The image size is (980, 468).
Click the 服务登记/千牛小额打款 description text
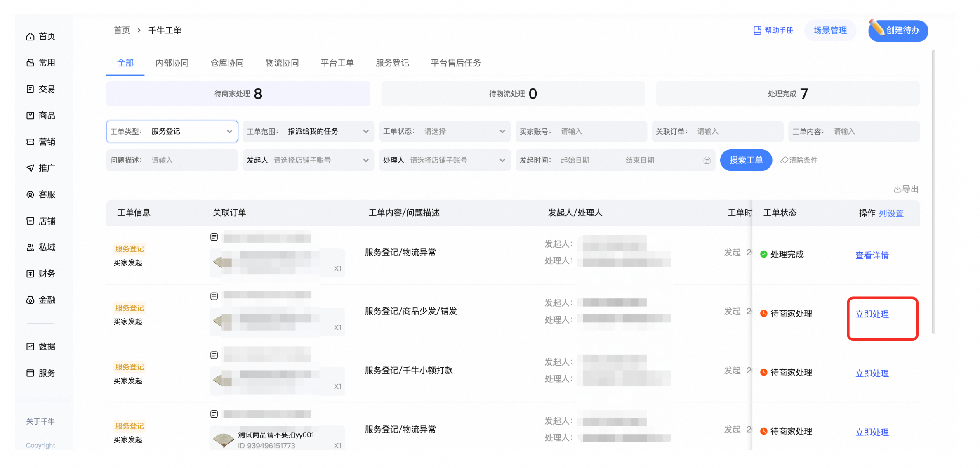(409, 371)
